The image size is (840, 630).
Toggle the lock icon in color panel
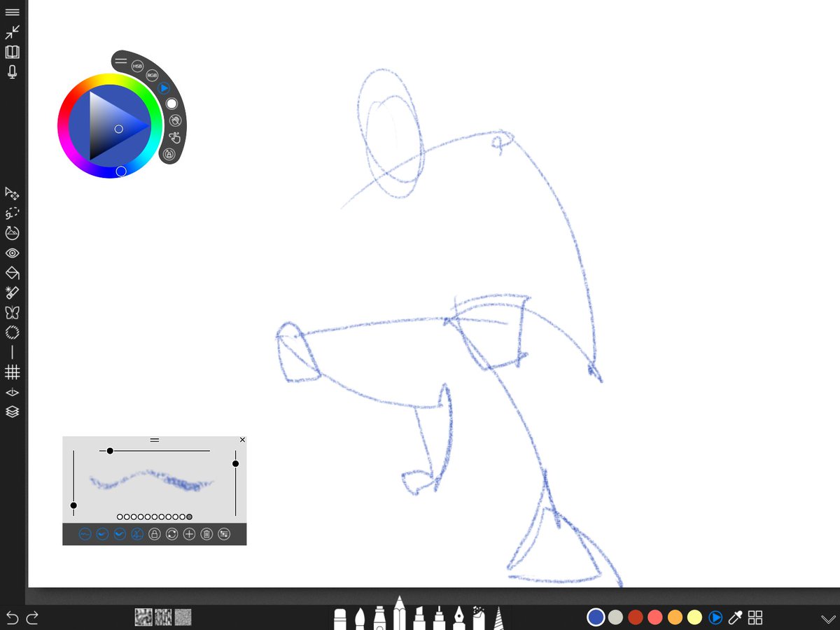pyautogui.click(x=168, y=153)
